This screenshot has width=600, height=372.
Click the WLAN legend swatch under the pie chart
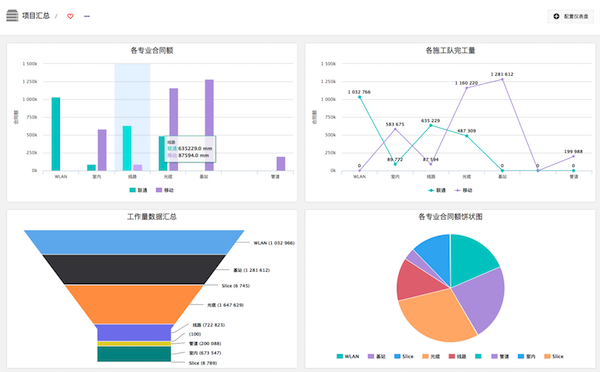tap(340, 356)
